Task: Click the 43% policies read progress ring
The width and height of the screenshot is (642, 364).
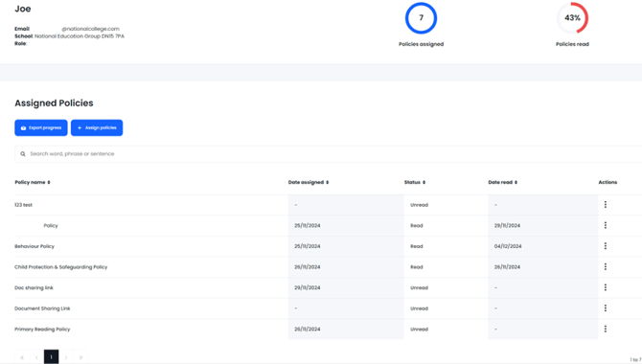Action: [x=572, y=18]
